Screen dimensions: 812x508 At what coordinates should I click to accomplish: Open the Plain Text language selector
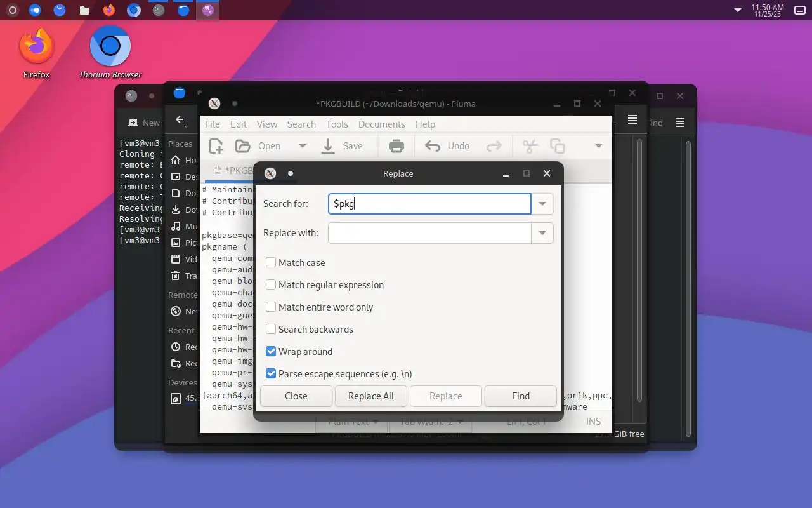pos(353,422)
